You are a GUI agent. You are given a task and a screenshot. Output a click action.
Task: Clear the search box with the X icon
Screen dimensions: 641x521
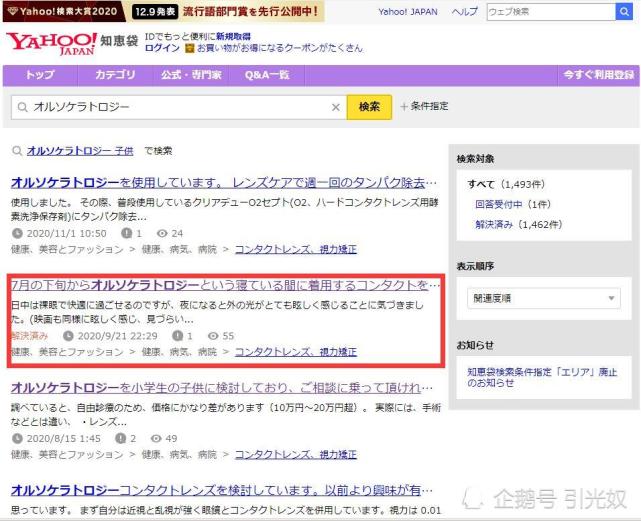pyautogui.click(x=336, y=107)
